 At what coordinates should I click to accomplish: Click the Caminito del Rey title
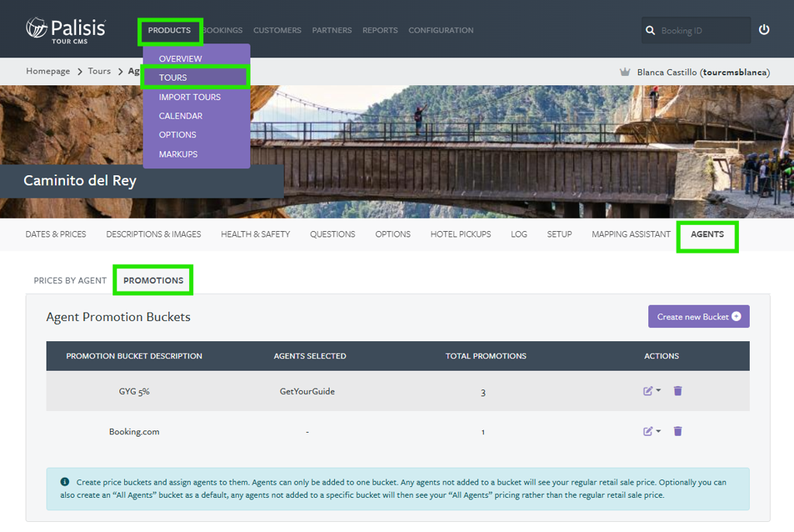tap(80, 181)
